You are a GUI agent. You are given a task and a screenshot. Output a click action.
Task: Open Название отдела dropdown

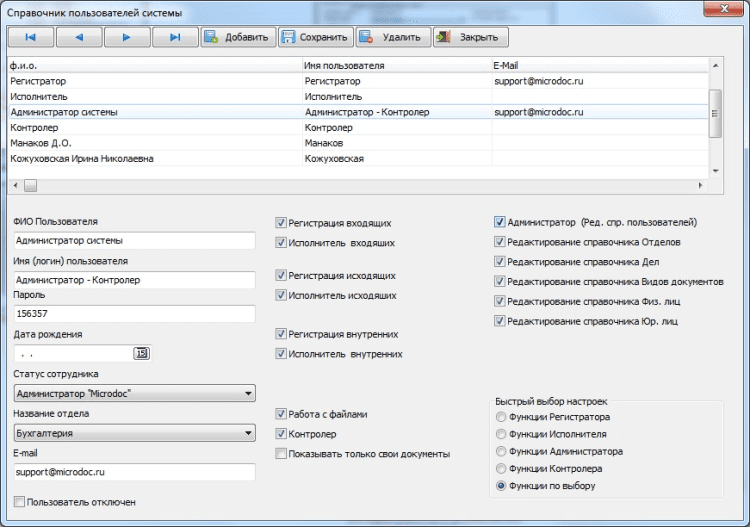(x=134, y=433)
